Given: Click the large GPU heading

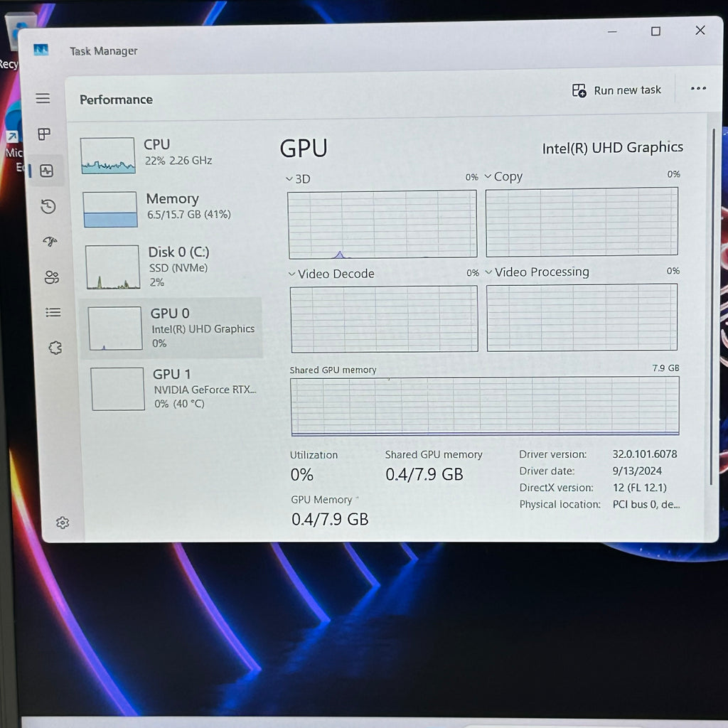Looking at the screenshot, I should 304,149.
